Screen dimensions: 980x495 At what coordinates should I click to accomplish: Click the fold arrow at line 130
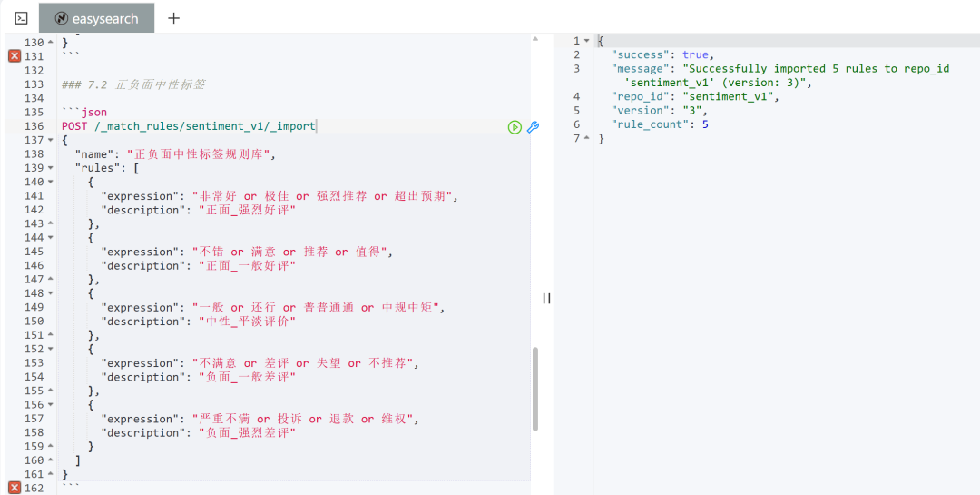click(51, 43)
